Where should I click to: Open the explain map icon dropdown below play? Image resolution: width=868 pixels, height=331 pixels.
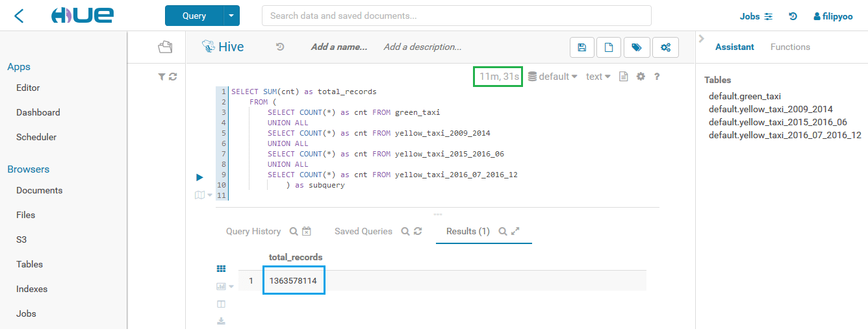pyautogui.click(x=203, y=195)
